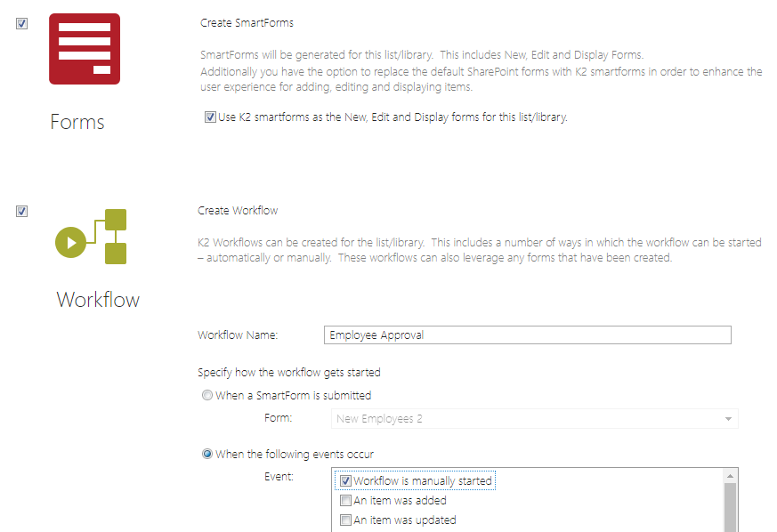
Task: Click the event list scroll up arrow
Action: pyautogui.click(x=731, y=476)
